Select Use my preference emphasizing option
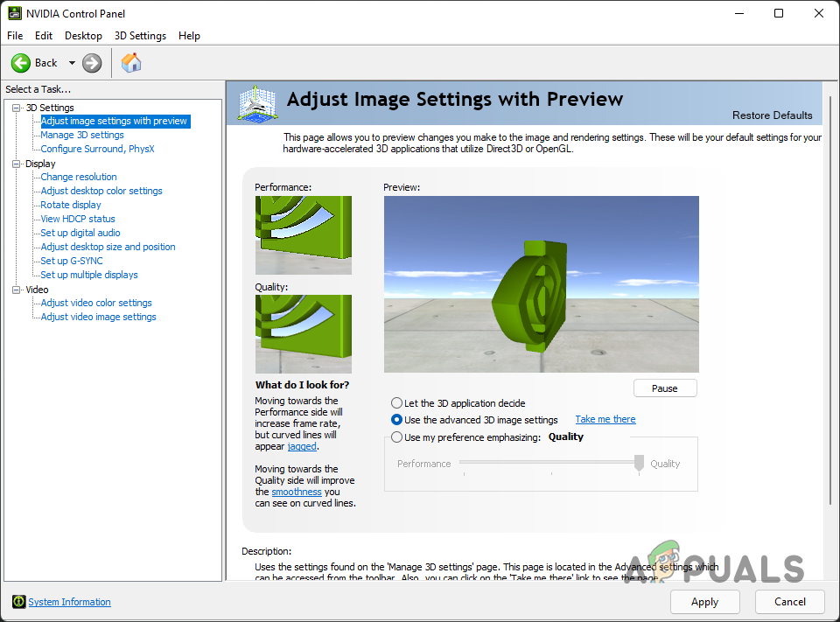 396,437
